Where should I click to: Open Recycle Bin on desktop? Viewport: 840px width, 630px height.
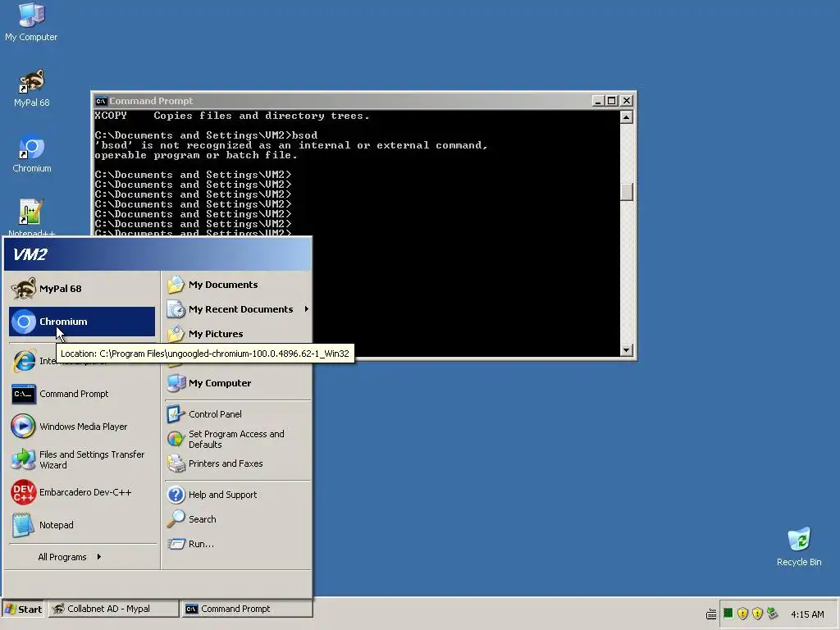pos(799,547)
